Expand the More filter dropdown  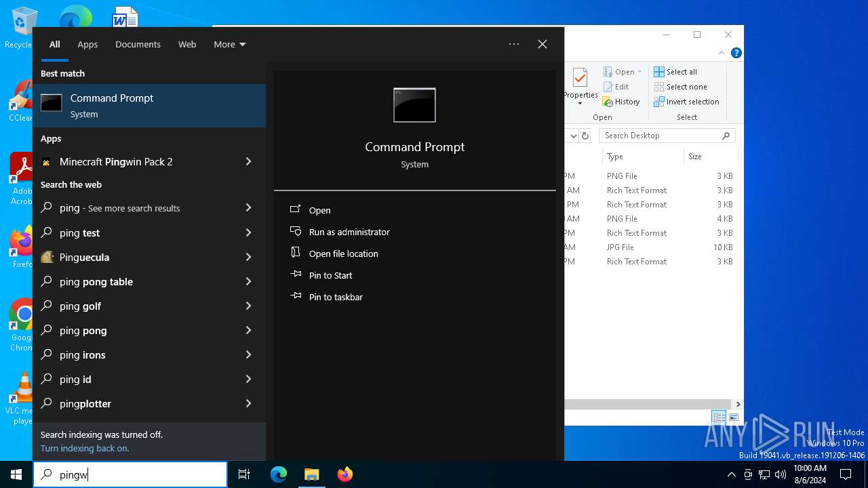[x=229, y=44]
